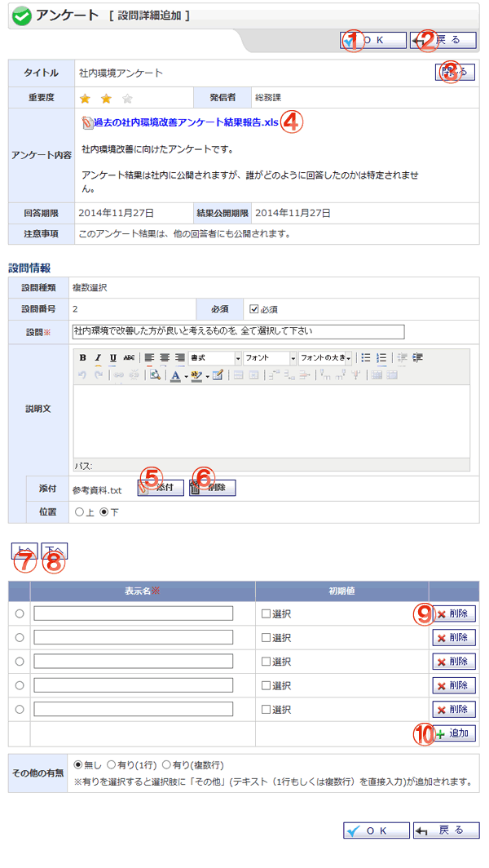This screenshot has height=868, width=489.
Task: Apply bold formatting in the 説明文 editor
Action: coord(82,357)
